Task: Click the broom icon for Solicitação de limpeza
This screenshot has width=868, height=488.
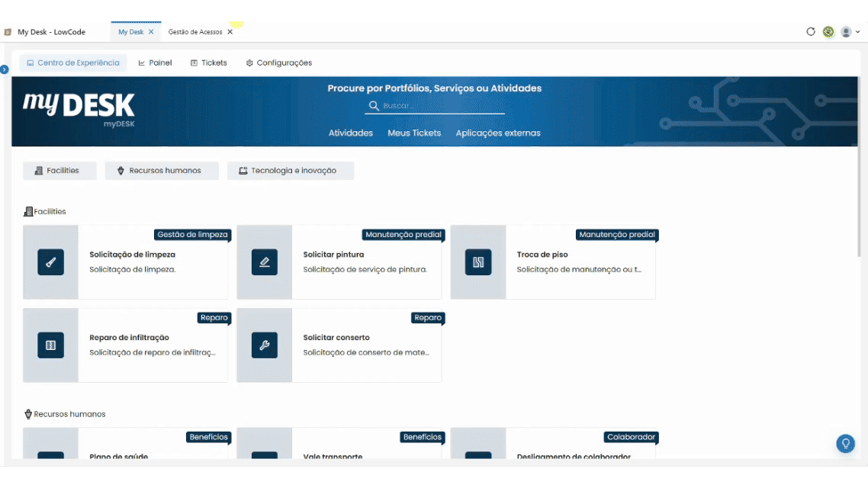Action: (51, 262)
